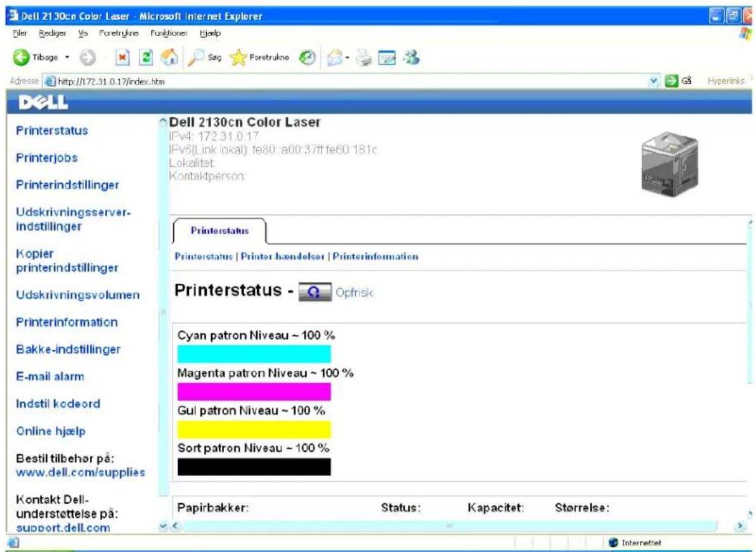
Task: Open Udskrivningsvolumen in the sidebar
Action: [77, 295]
